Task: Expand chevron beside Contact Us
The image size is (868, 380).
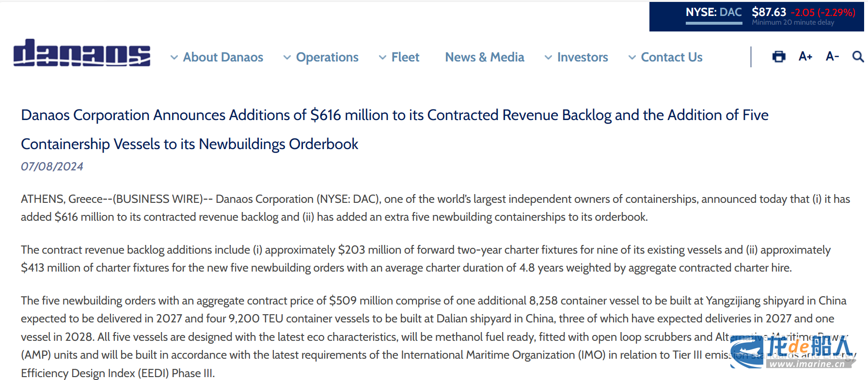Action: tap(632, 58)
